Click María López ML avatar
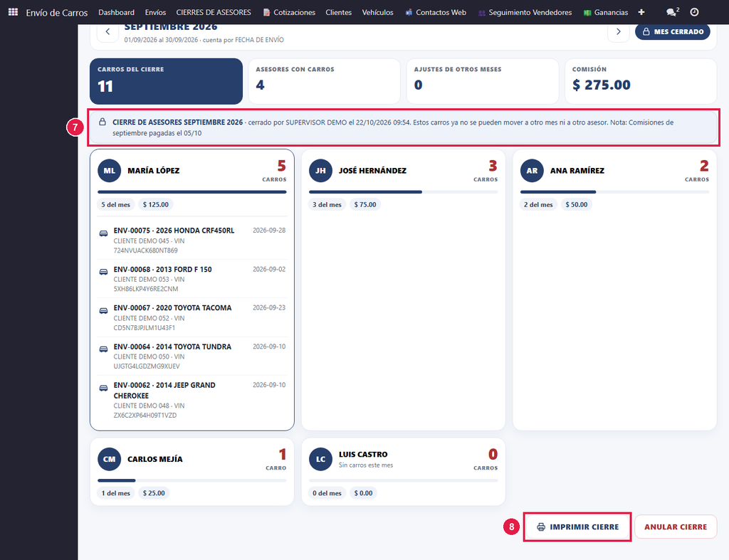The image size is (729, 560). click(109, 171)
